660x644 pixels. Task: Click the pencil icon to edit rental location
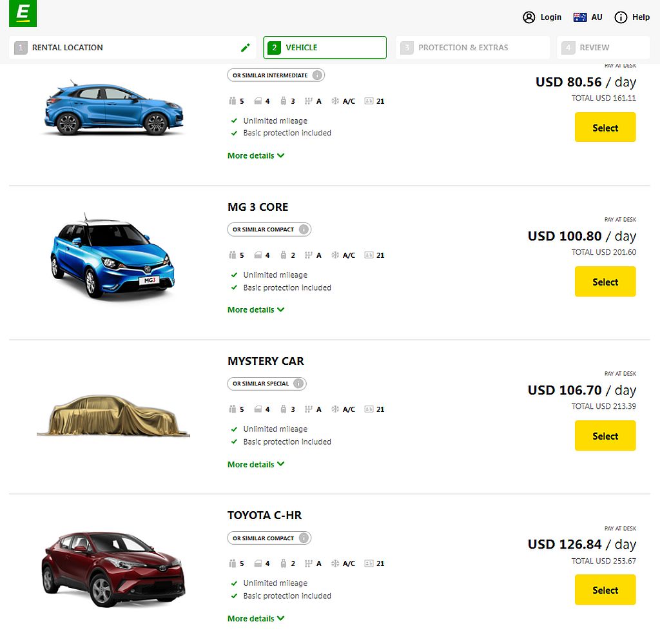[245, 47]
